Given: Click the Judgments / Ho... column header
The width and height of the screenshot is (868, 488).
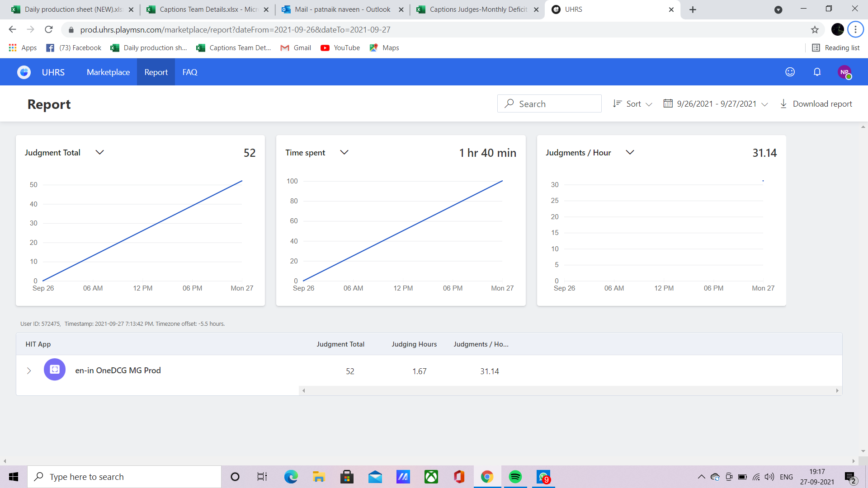Looking at the screenshot, I should pyautogui.click(x=481, y=344).
